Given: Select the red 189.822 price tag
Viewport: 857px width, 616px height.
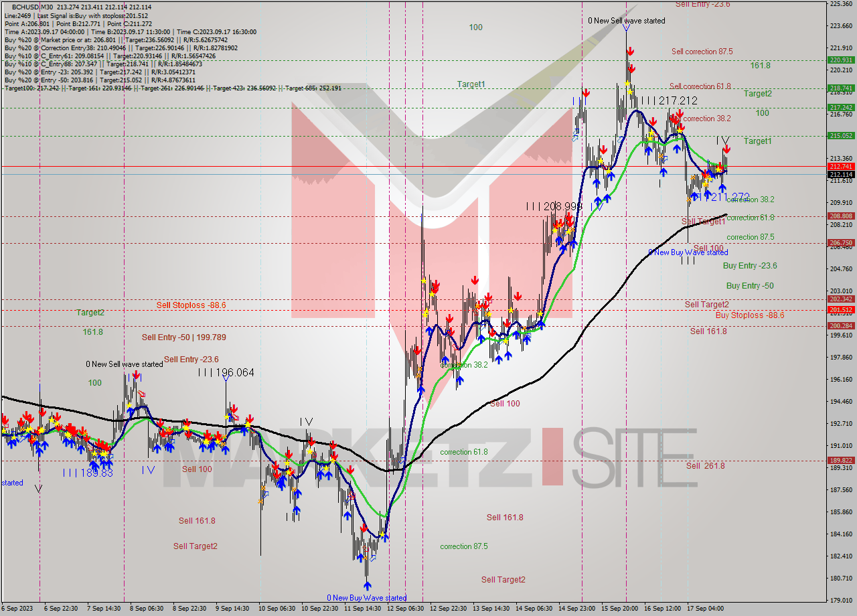Looking at the screenshot, I should click(x=841, y=460).
